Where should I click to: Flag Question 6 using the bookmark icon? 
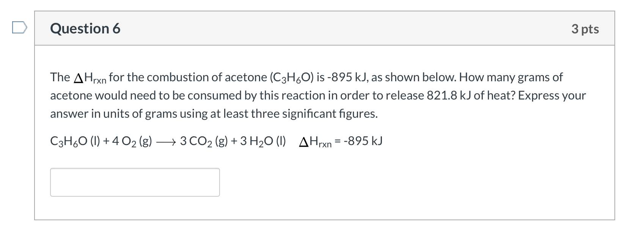(20, 28)
